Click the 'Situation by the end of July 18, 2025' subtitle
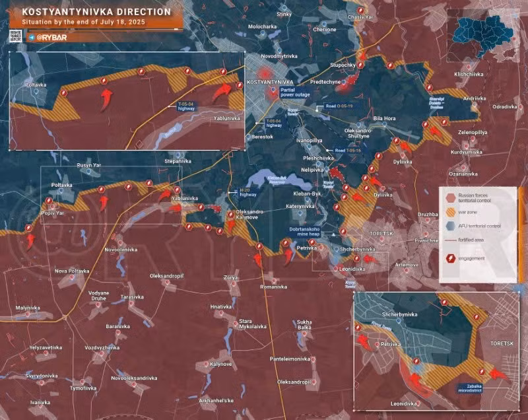The width and height of the screenshot is (528, 420). click(84, 22)
